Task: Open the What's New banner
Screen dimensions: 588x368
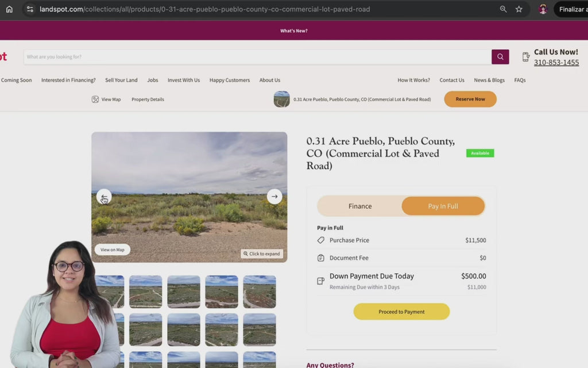Action: click(x=293, y=30)
